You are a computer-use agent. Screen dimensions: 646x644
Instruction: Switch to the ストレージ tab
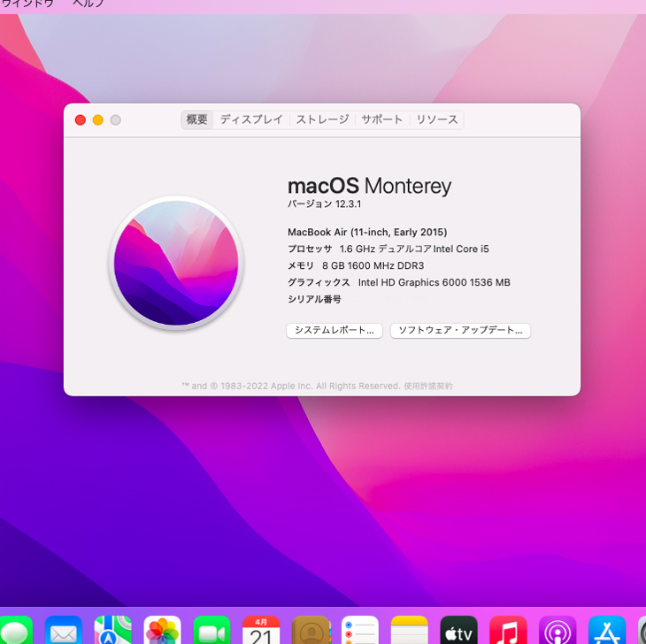(x=323, y=119)
